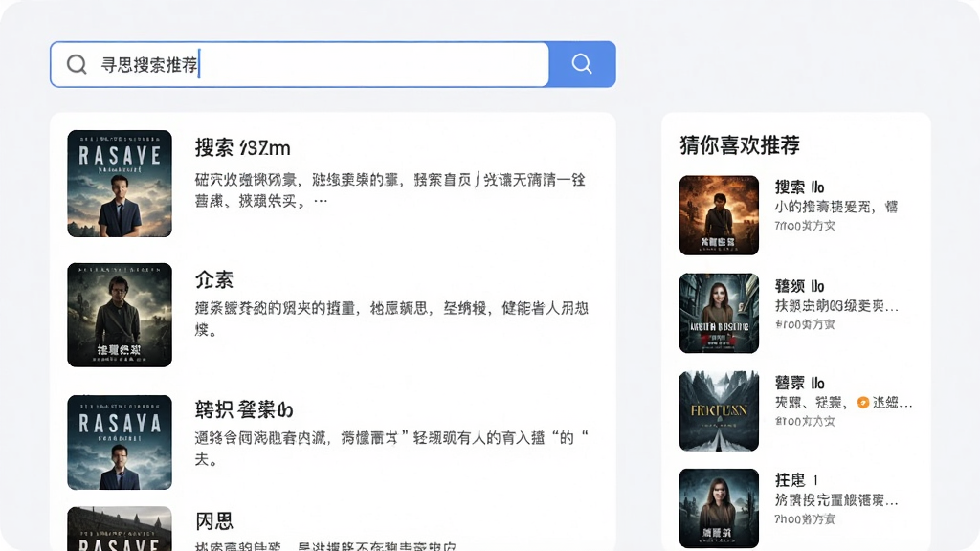Open the third recommendation title

pos(799,383)
